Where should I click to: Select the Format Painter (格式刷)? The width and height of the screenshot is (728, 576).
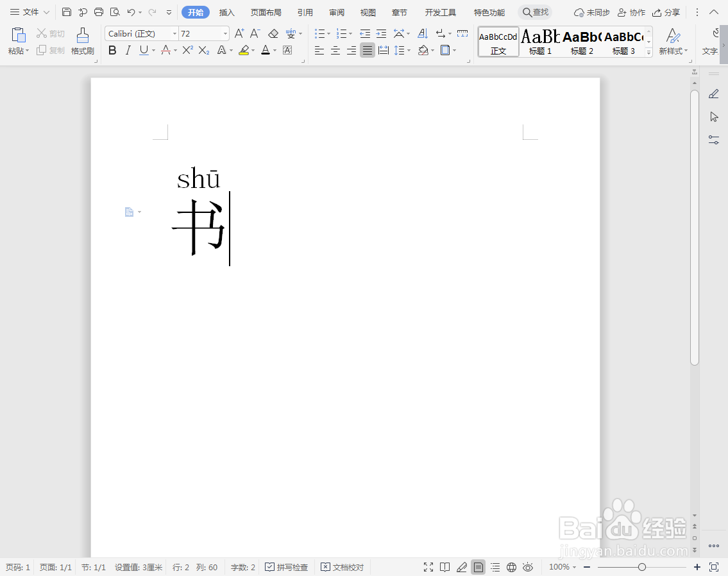83,41
